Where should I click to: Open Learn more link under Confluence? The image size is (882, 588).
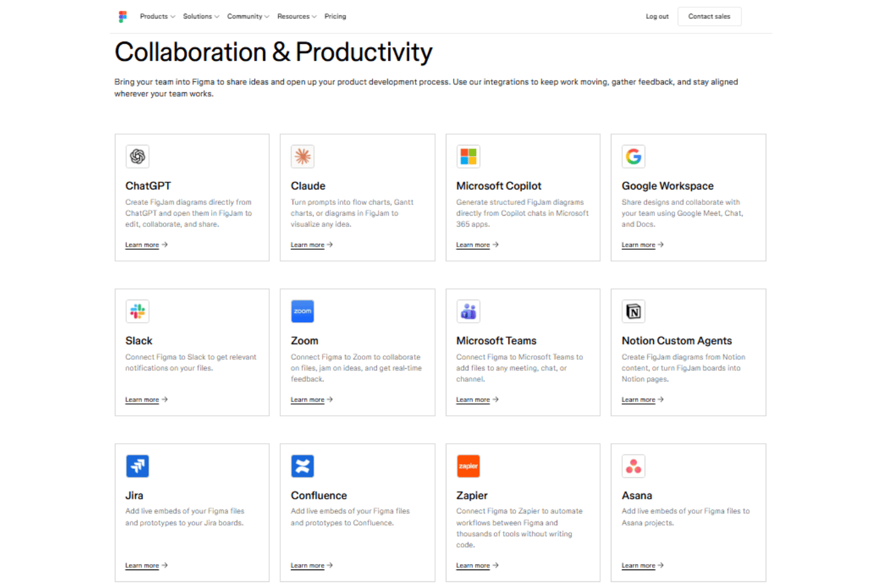(312, 565)
